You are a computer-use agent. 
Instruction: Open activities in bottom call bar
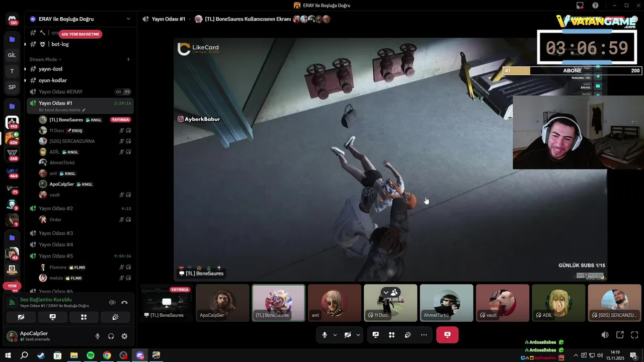[392, 335]
